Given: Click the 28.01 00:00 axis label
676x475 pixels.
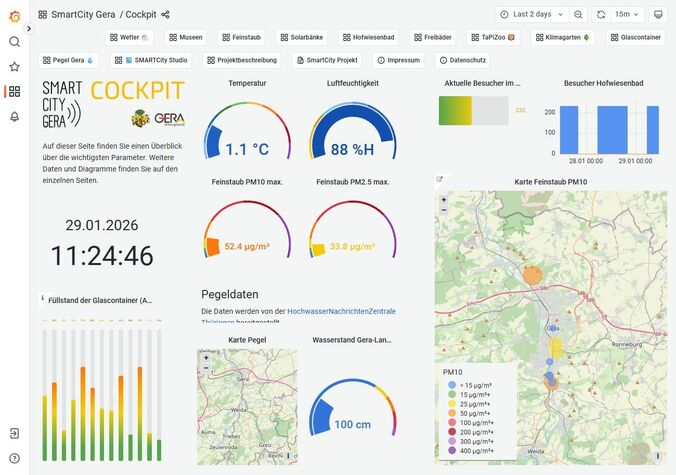Looking at the screenshot, I should point(585,161).
